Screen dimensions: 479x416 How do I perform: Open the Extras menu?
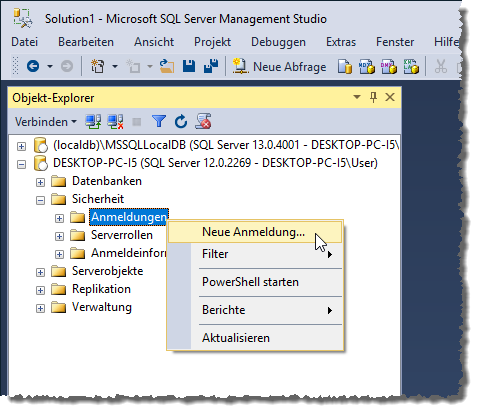[341, 42]
